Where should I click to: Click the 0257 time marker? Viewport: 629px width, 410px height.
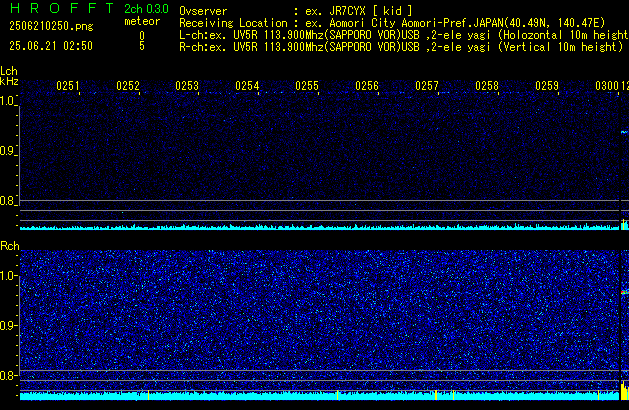tap(427, 86)
